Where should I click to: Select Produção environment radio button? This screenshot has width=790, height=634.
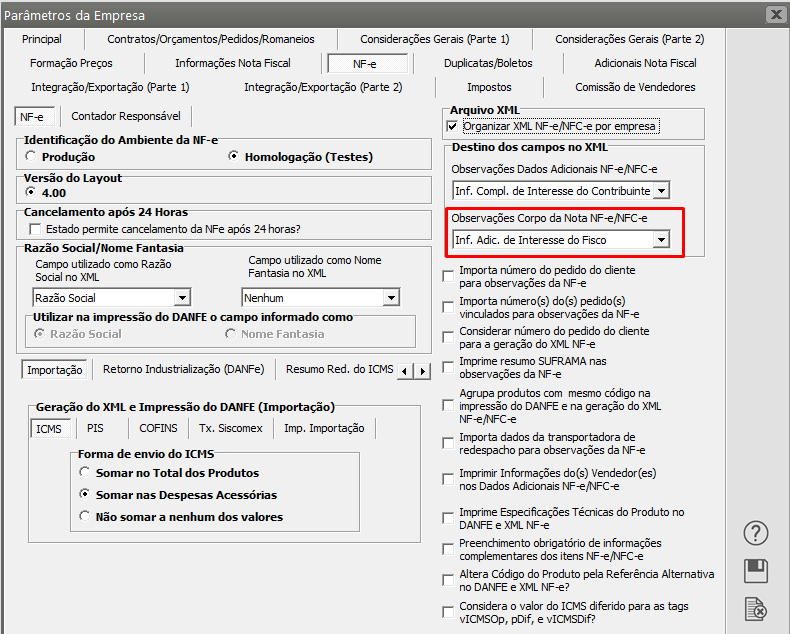pyautogui.click(x=32, y=157)
